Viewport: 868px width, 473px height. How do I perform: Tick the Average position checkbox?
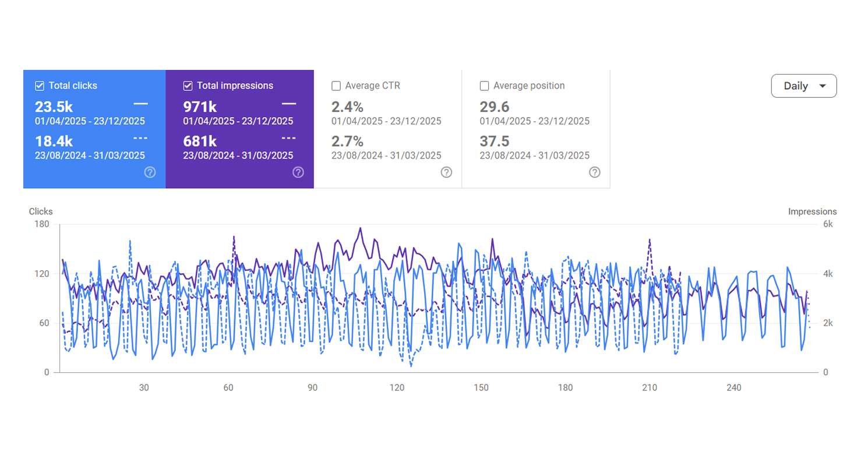point(484,86)
